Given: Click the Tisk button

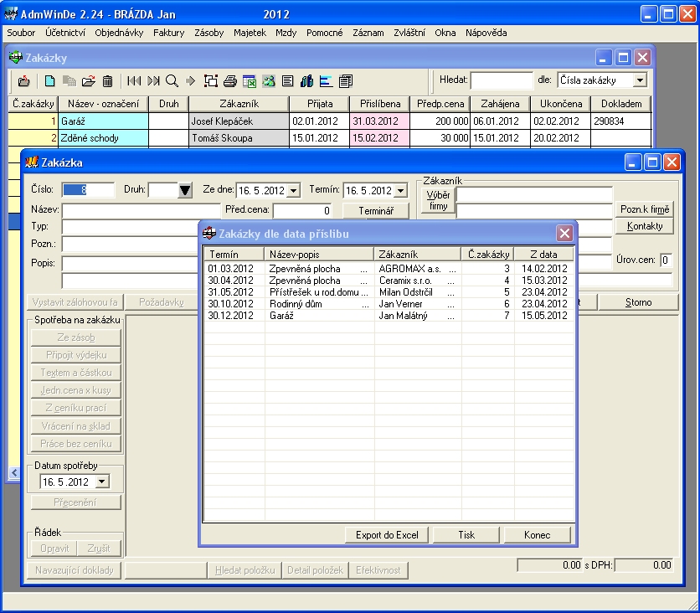Looking at the screenshot, I should [x=466, y=535].
